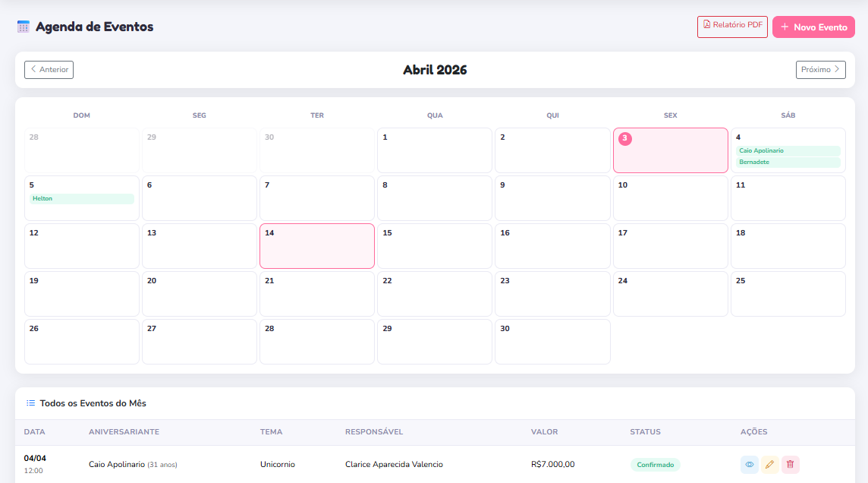868x483 pixels.
Task: Go to the Anterior month
Action: pos(49,70)
